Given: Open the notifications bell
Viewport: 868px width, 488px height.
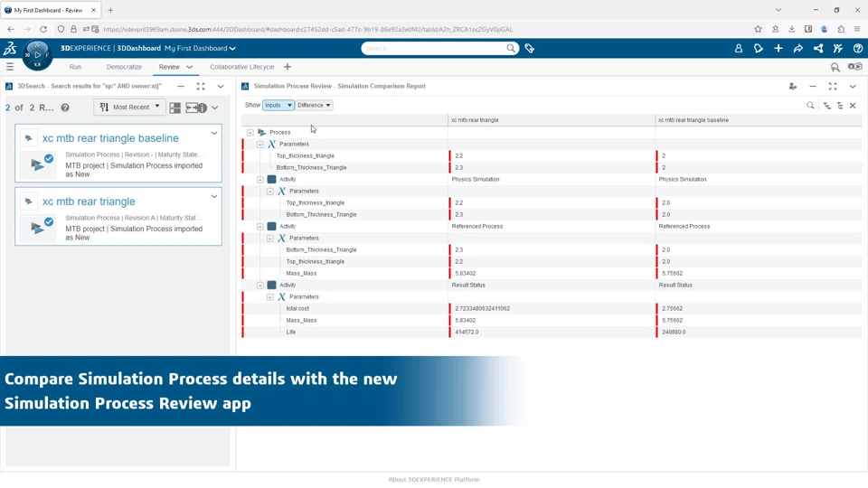Looking at the screenshot, I should tap(759, 49).
